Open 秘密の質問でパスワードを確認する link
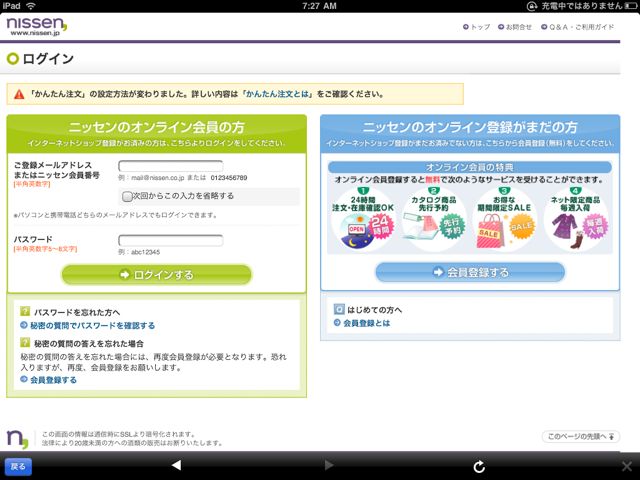 click(92, 325)
